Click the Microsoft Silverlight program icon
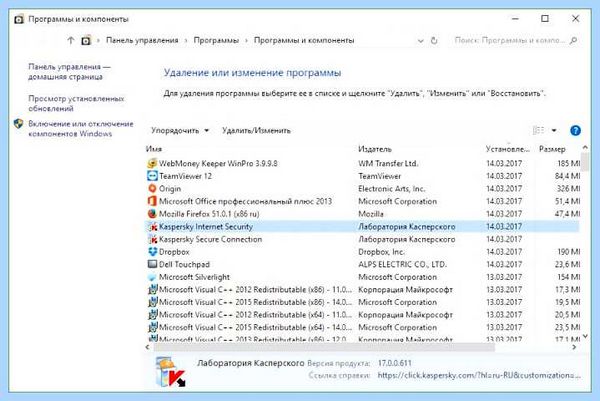600x401 pixels. [152, 277]
